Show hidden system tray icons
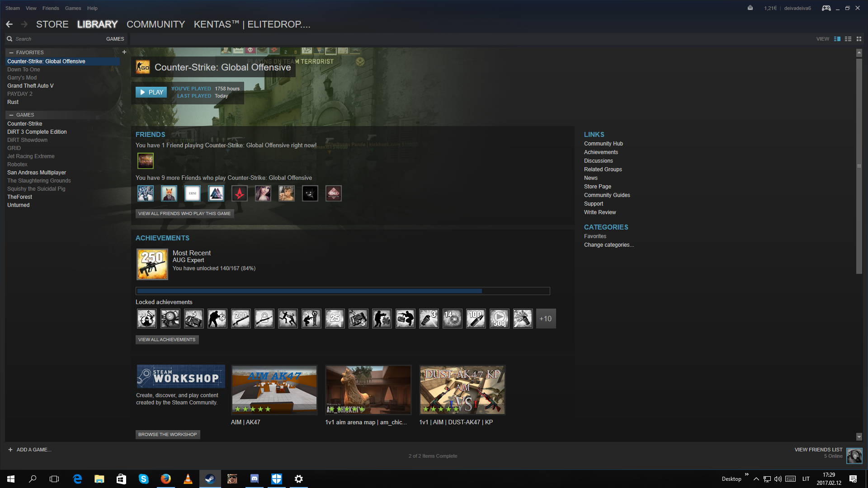The image size is (868, 488). tap(756, 479)
